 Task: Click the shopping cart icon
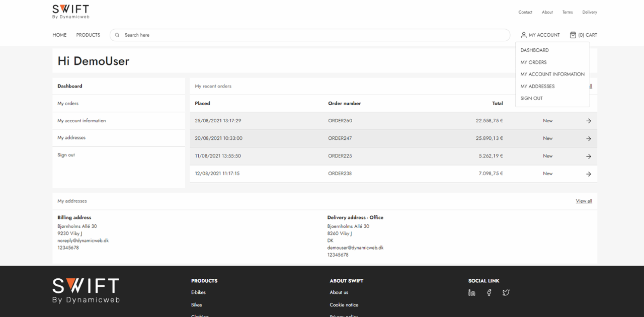(x=573, y=35)
